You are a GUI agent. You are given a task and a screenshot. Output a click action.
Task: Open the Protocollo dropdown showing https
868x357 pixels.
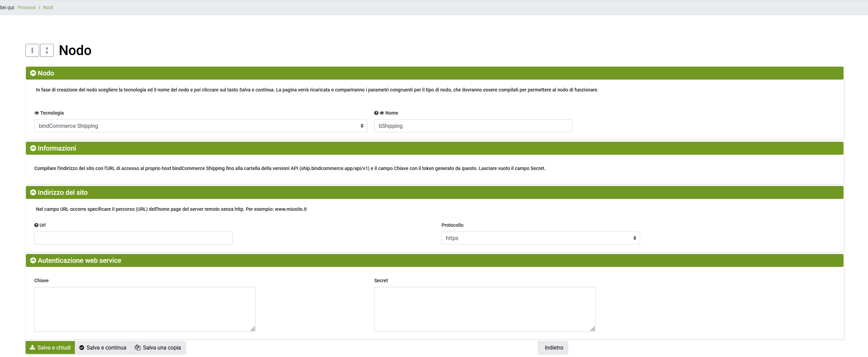pos(540,238)
